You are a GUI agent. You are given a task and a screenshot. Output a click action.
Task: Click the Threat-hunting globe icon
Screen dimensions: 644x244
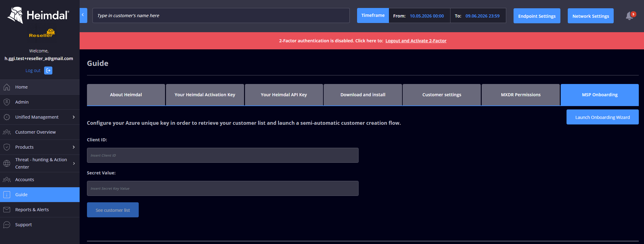(x=7, y=163)
